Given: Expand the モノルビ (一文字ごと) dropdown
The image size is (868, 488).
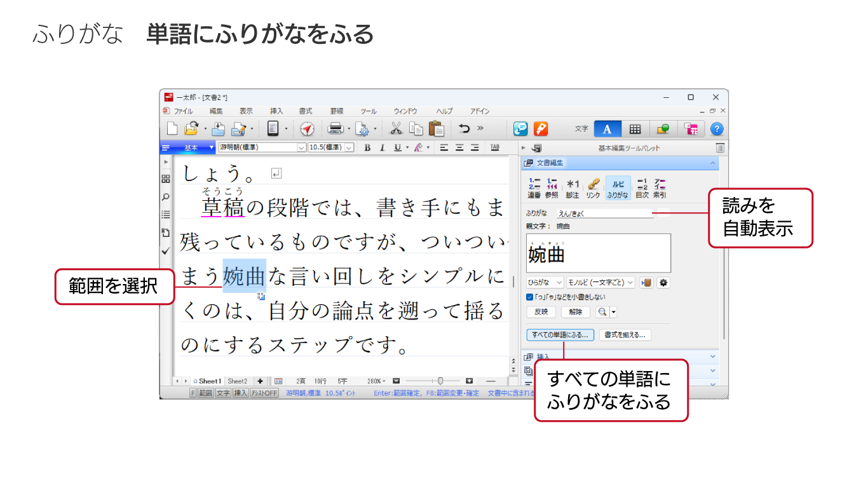Looking at the screenshot, I should pos(600,283).
